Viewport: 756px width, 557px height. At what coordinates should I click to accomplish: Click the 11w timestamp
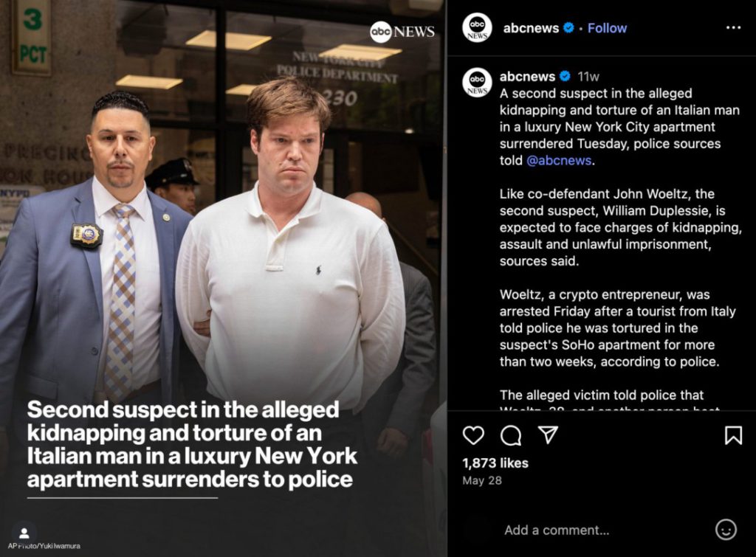pyautogui.click(x=588, y=76)
